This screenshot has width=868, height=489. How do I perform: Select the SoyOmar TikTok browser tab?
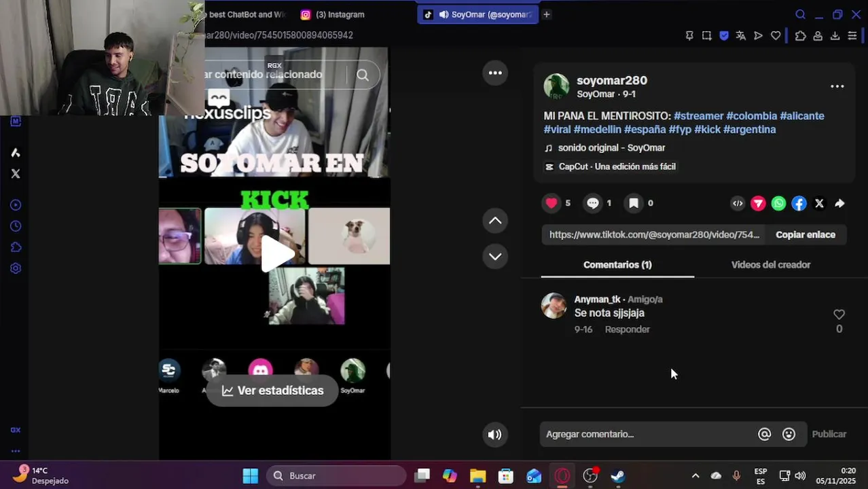click(x=478, y=14)
